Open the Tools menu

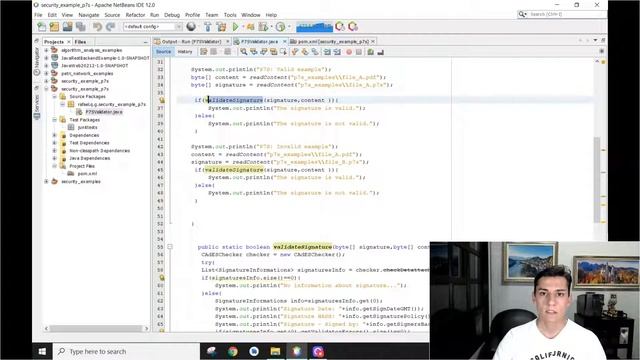pos(230,15)
